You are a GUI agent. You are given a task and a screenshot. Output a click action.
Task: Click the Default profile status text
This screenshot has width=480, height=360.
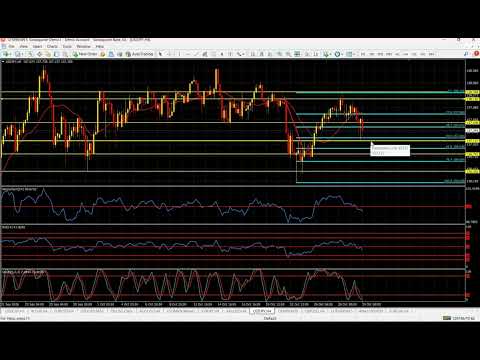tap(270, 318)
